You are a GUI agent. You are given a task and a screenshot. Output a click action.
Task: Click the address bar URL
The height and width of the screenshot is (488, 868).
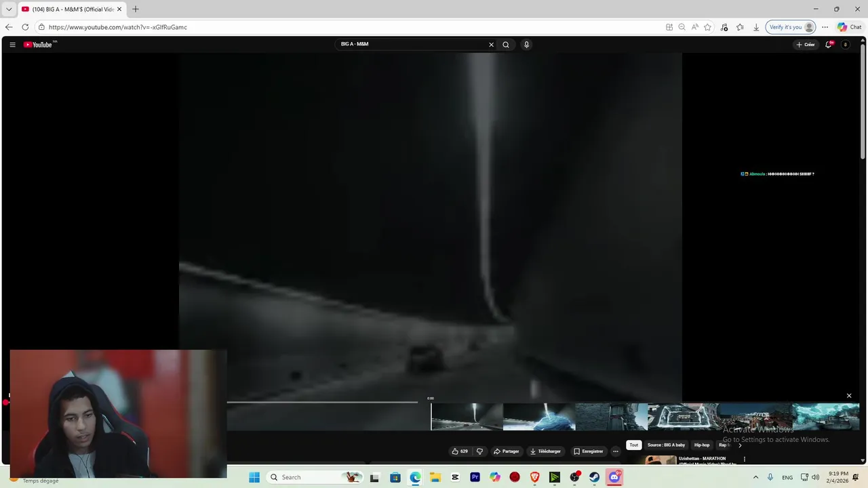[x=117, y=27]
